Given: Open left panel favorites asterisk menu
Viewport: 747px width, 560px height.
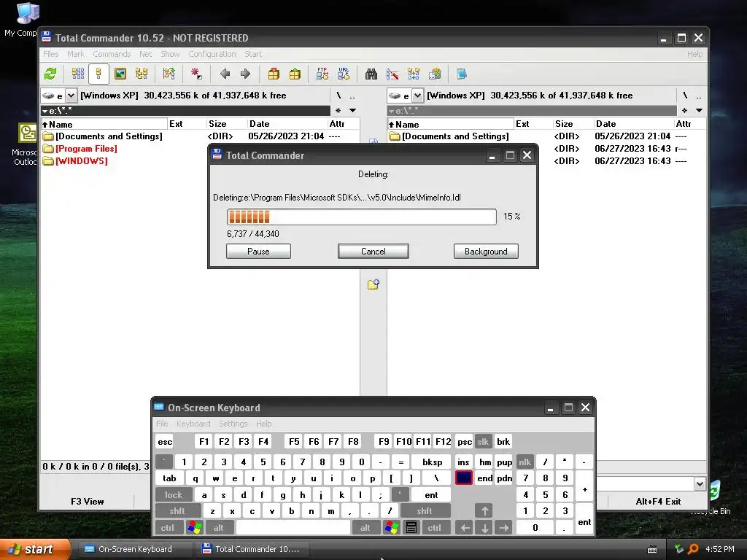Looking at the screenshot, I should [338, 111].
